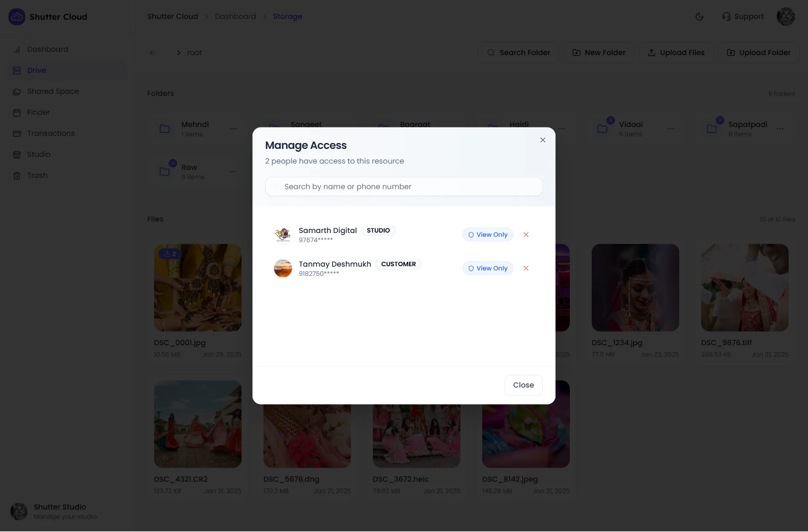Open the Sapatpadi folder three-dot menu
Viewport: 808px width, 532px height.
click(x=780, y=129)
